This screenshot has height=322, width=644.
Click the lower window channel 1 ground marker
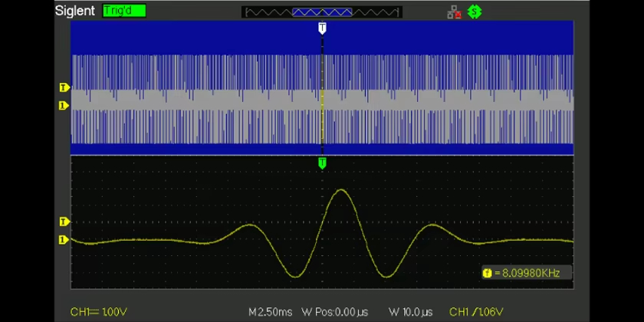click(64, 240)
